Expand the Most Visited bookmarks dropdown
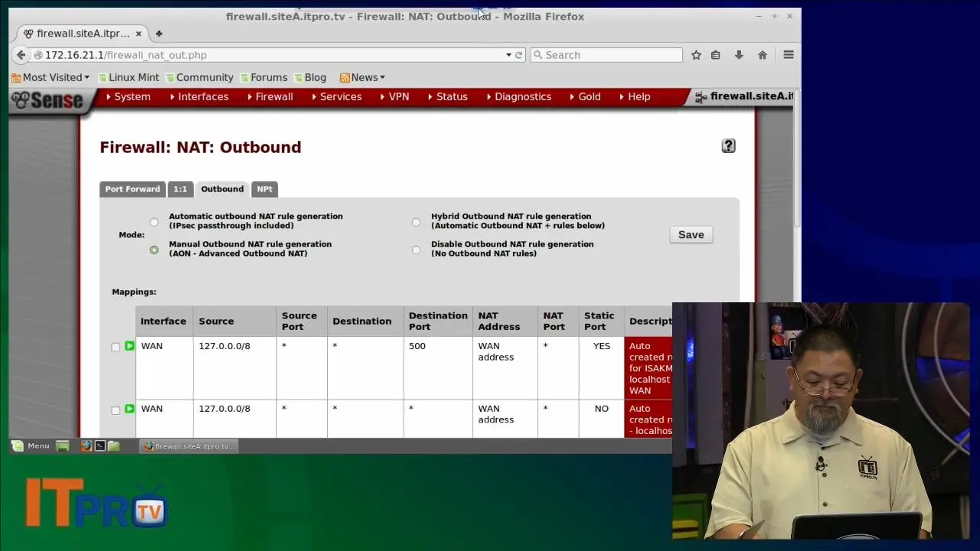Viewport: 980px width, 551px height. pyautogui.click(x=51, y=77)
